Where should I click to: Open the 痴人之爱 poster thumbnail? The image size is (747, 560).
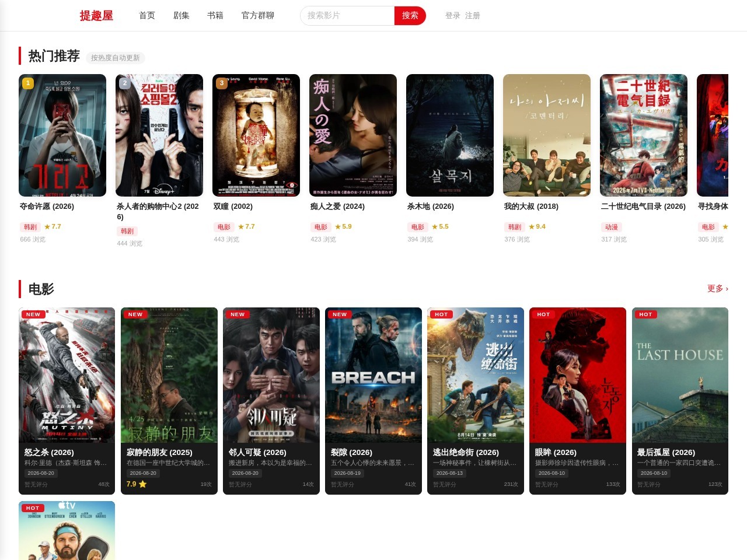pyautogui.click(x=353, y=135)
